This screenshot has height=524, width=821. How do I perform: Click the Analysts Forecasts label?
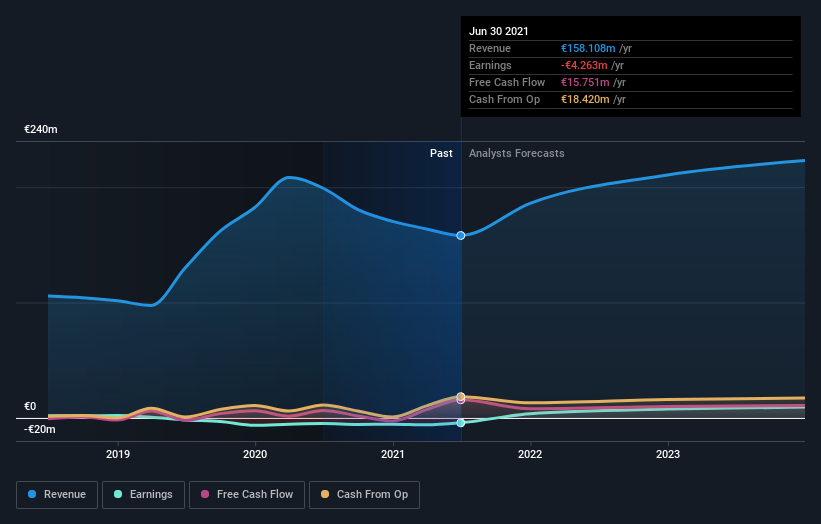[x=517, y=153]
